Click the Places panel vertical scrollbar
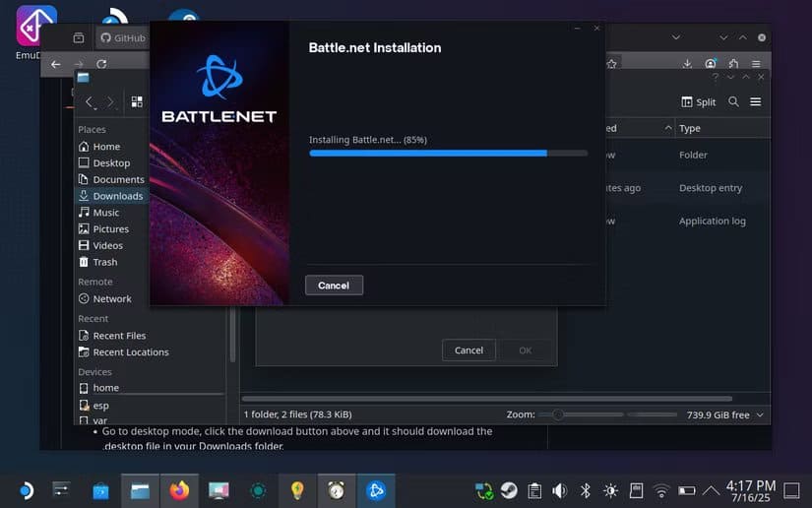Screen dimensions: 812x508 click(232, 335)
